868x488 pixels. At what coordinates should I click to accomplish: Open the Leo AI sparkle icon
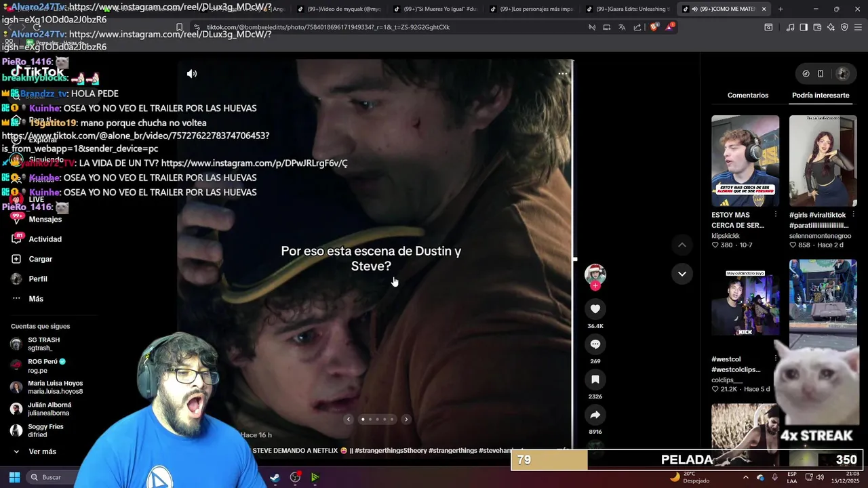tap(831, 27)
